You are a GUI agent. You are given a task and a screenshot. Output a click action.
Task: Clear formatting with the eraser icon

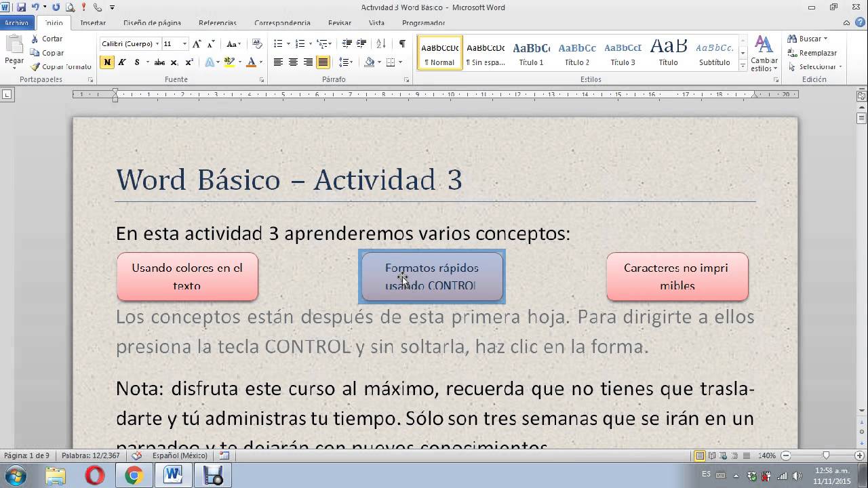click(x=257, y=44)
